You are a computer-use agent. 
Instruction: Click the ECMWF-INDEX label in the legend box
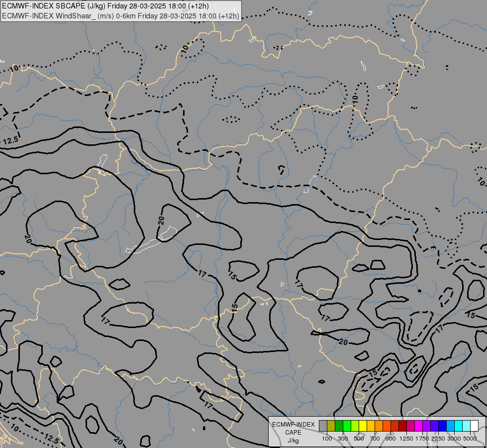click(293, 425)
